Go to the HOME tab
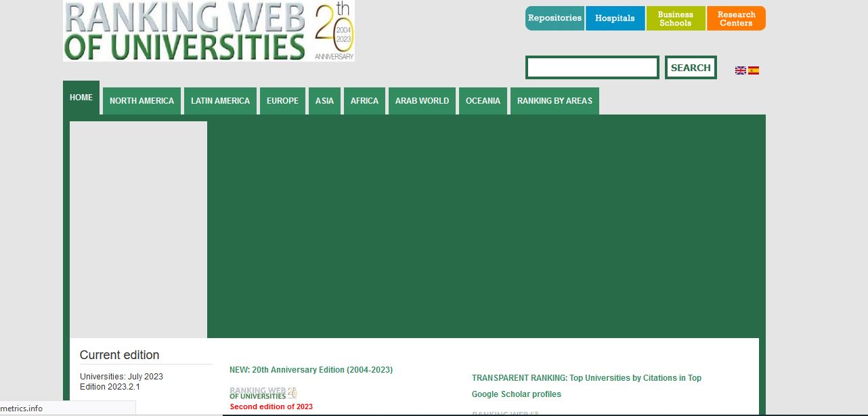 click(81, 98)
